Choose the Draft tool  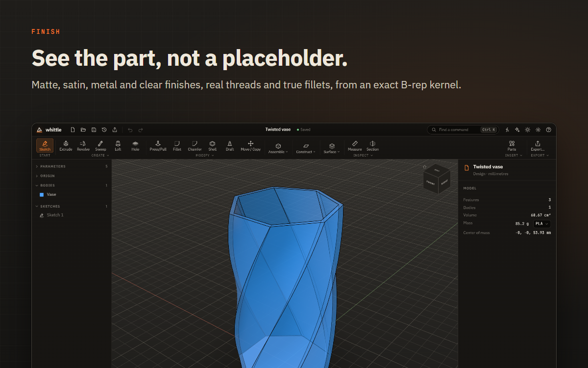click(x=230, y=146)
